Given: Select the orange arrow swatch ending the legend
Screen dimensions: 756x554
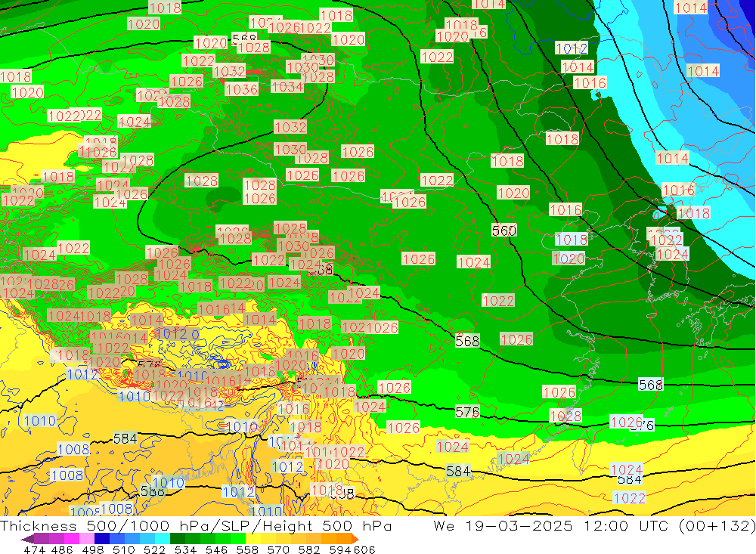Looking at the screenshot, I should 355,539.
